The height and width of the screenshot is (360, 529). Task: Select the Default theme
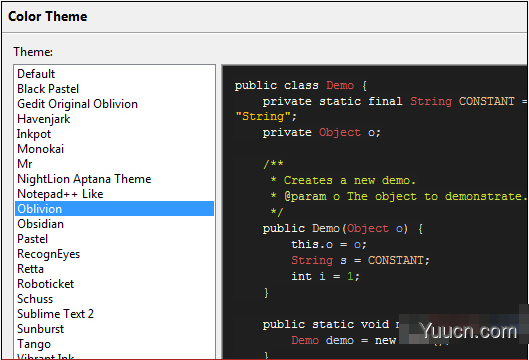[x=114, y=74]
